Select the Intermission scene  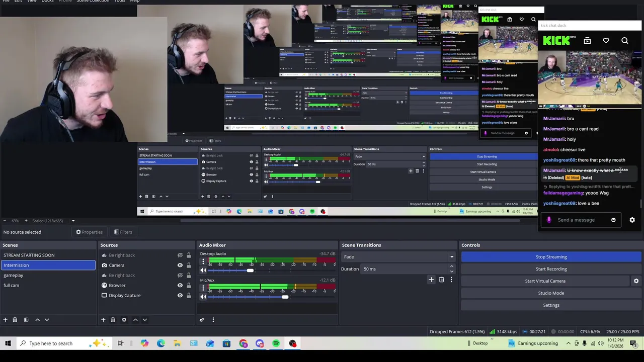coord(48,265)
